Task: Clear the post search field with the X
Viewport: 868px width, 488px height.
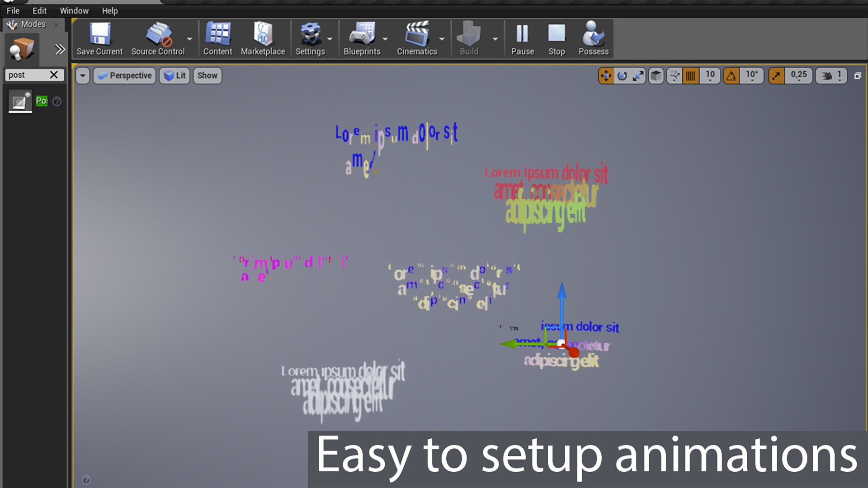Action: (55, 75)
